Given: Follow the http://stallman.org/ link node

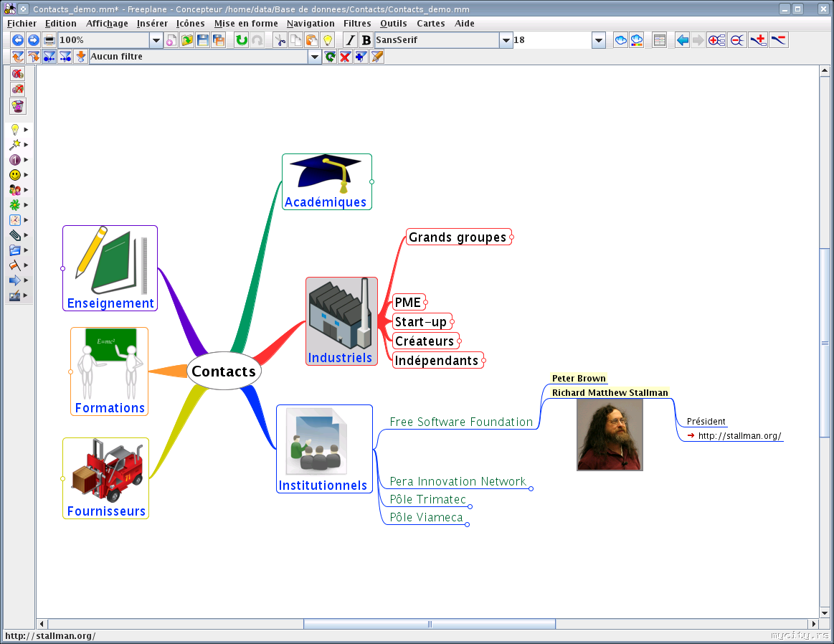Looking at the screenshot, I should pyautogui.click(x=734, y=435).
